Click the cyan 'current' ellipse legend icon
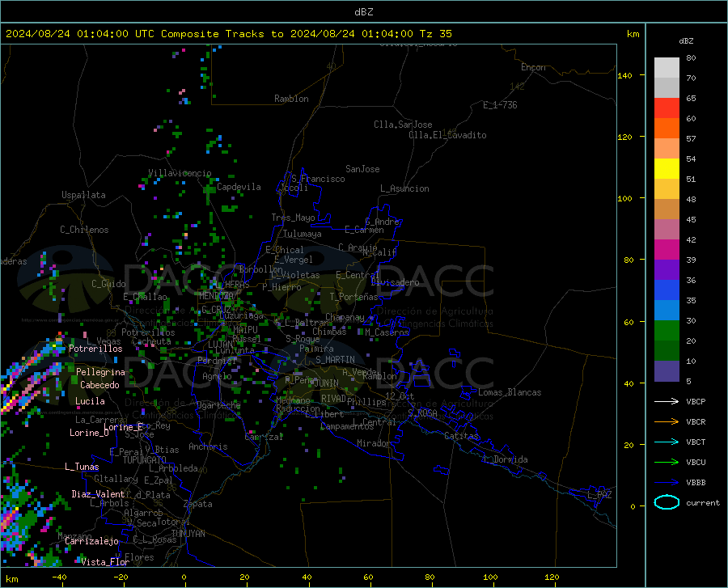Viewport: 728px width, 588px height. (x=667, y=502)
